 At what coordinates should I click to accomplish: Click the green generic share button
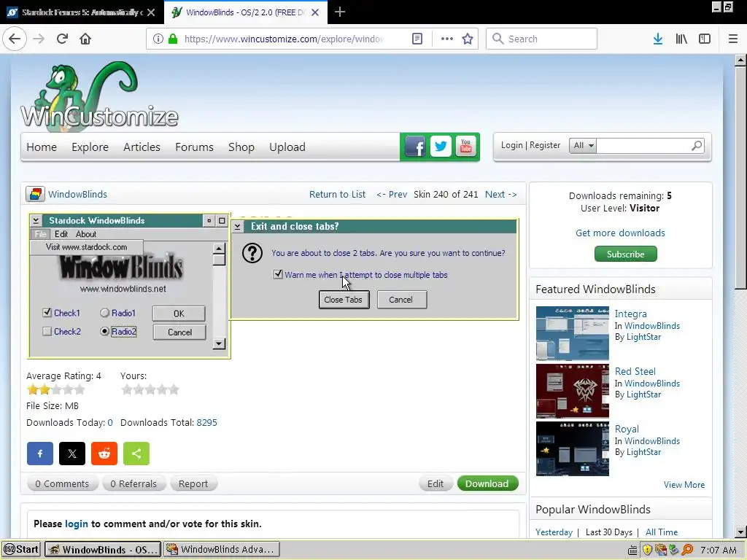coord(136,454)
